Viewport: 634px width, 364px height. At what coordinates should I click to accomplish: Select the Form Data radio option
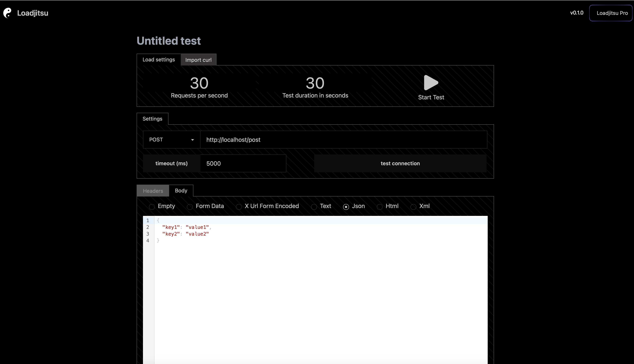(190, 207)
